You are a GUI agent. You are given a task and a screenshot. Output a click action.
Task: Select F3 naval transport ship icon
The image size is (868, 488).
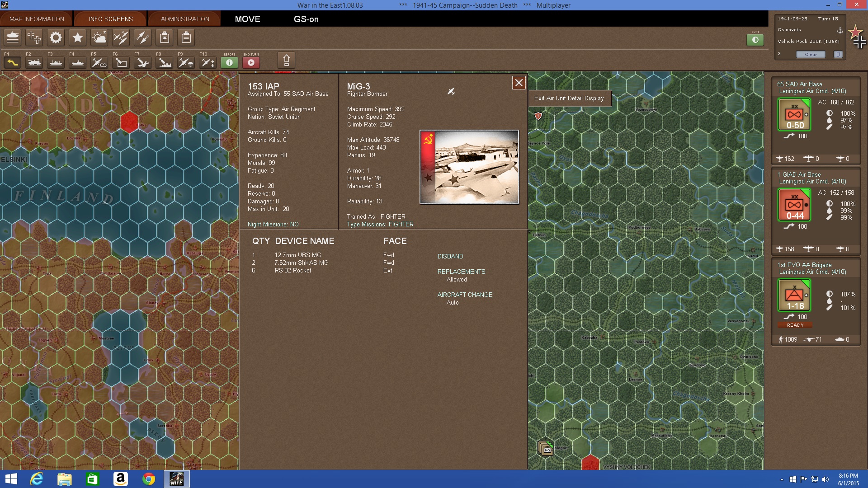tap(56, 63)
